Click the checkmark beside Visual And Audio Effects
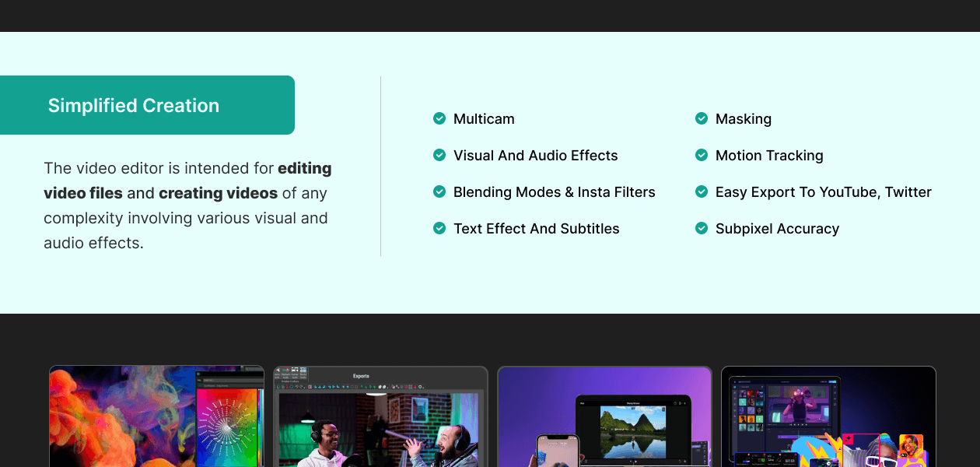The height and width of the screenshot is (467, 980). [x=439, y=155]
